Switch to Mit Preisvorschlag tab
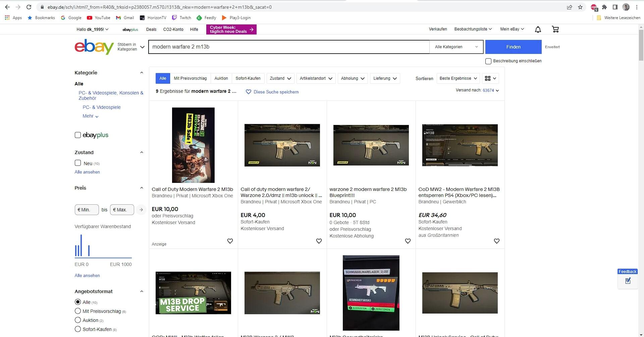The width and height of the screenshot is (644, 337). 190,78
